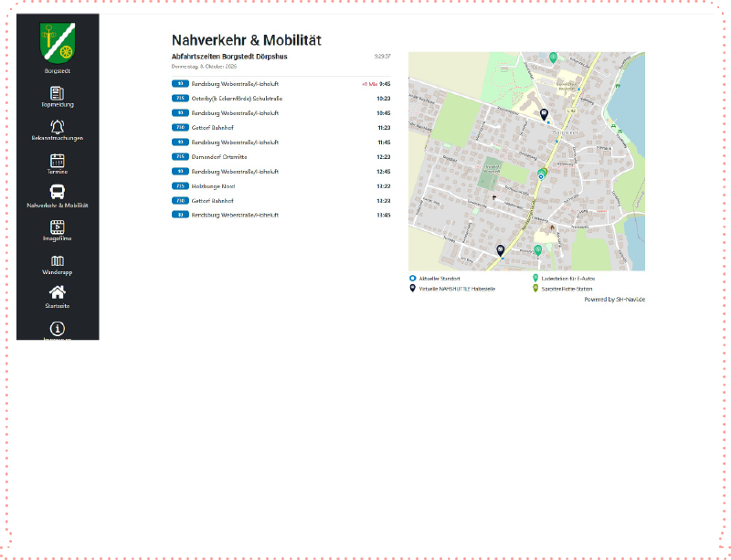Click the current clock time 9:29:37
Viewport: 731px width, 560px height.
coord(382,57)
